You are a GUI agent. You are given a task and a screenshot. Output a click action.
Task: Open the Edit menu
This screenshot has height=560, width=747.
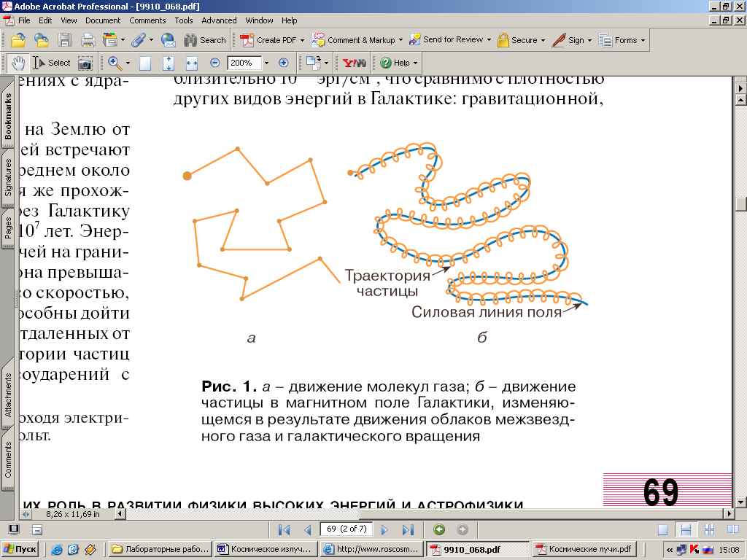(45, 20)
